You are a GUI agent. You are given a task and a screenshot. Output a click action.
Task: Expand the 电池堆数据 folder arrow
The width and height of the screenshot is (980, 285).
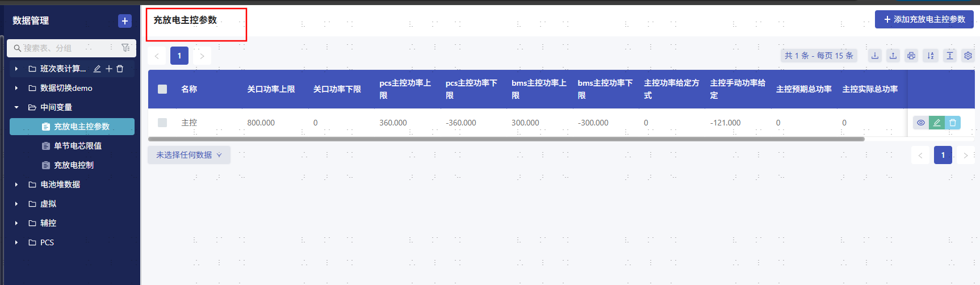[x=16, y=185]
